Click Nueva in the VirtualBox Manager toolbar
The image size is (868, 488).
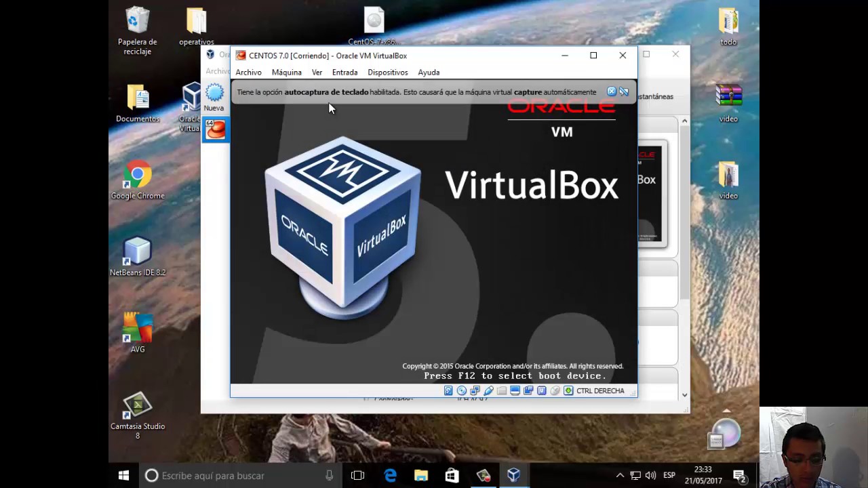click(214, 98)
